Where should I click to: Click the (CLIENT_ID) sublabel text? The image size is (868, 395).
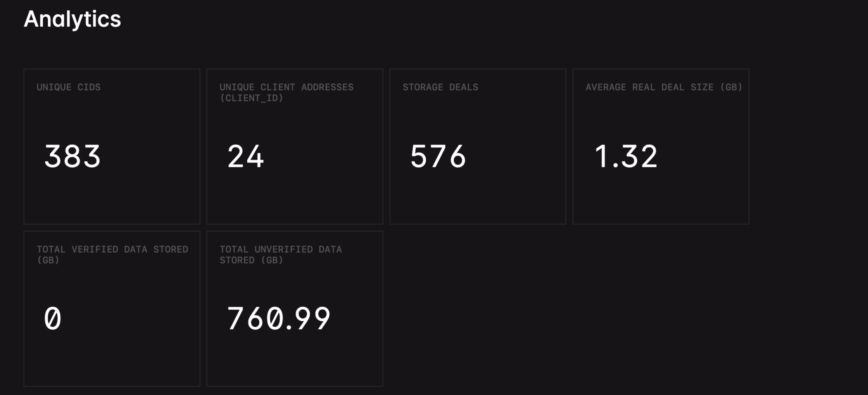(x=251, y=98)
